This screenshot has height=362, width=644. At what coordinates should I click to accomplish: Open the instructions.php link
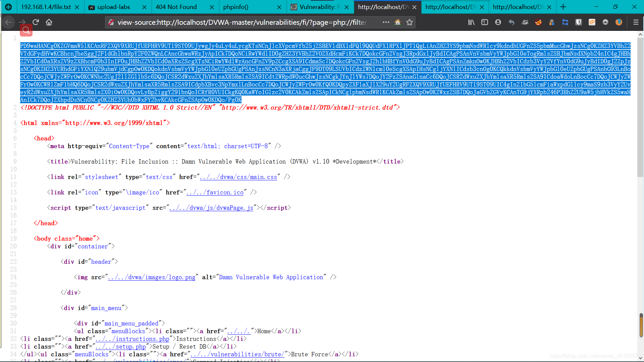pos(132,339)
